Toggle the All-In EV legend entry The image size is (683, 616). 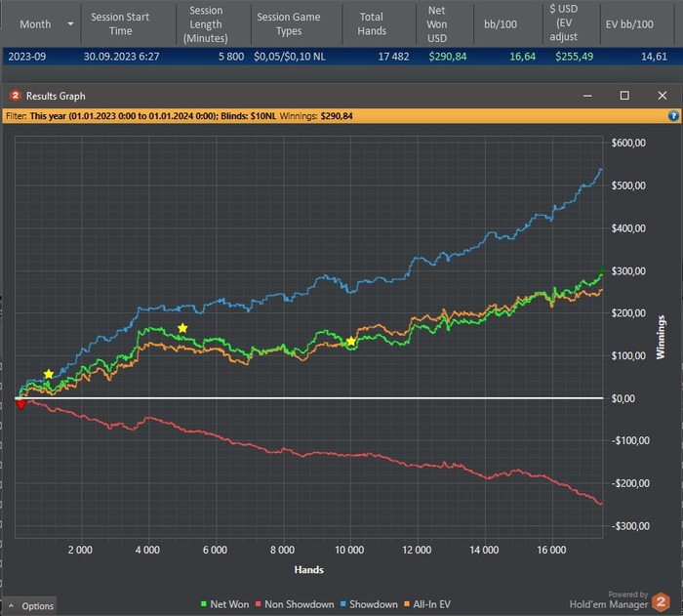pos(427,604)
